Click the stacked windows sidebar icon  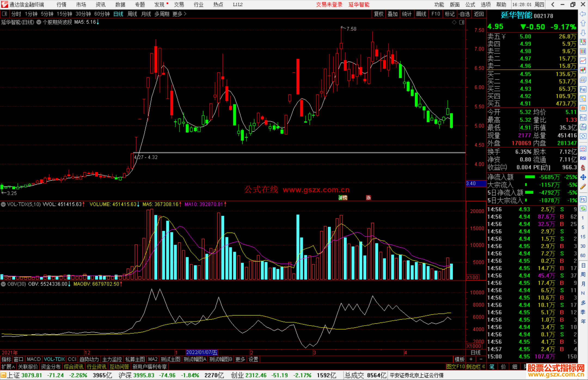click(x=583, y=80)
